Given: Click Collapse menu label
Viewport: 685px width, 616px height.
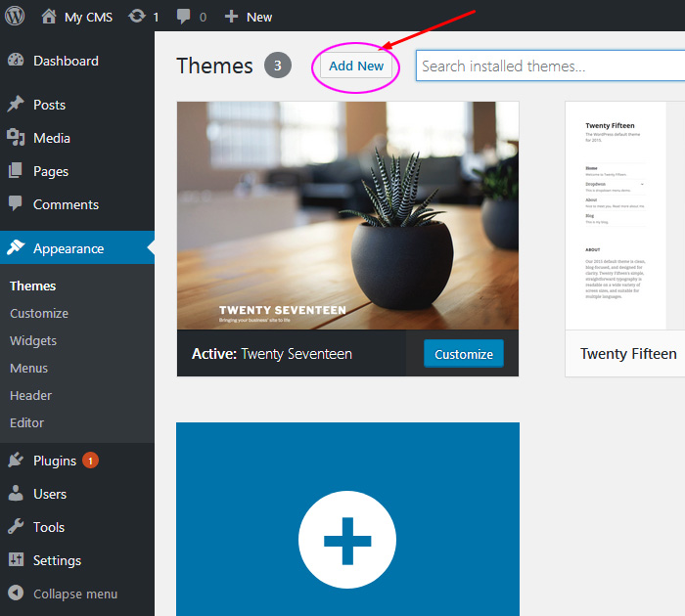Looking at the screenshot, I should pyautogui.click(x=75, y=594).
